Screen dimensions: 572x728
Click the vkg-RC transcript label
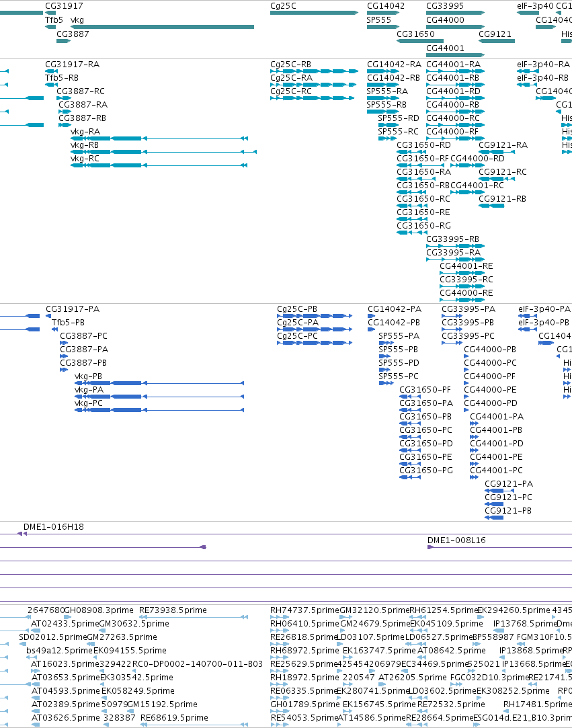[x=85, y=159]
